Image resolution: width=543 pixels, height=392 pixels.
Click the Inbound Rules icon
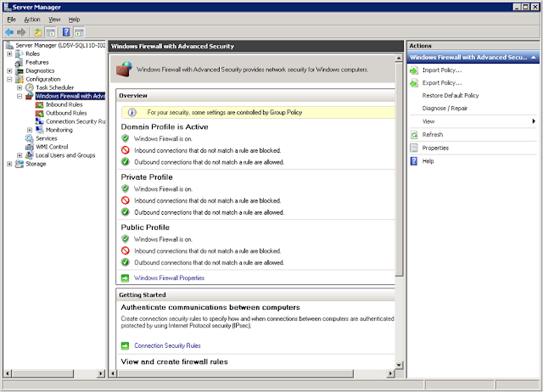point(40,104)
